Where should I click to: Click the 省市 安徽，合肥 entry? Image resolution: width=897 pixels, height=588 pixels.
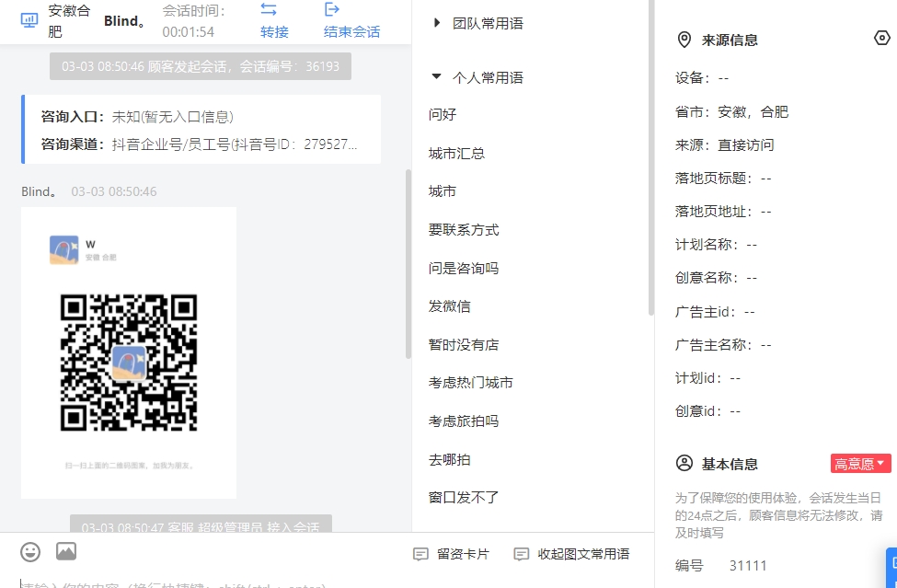pyautogui.click(x=731, y=112)
